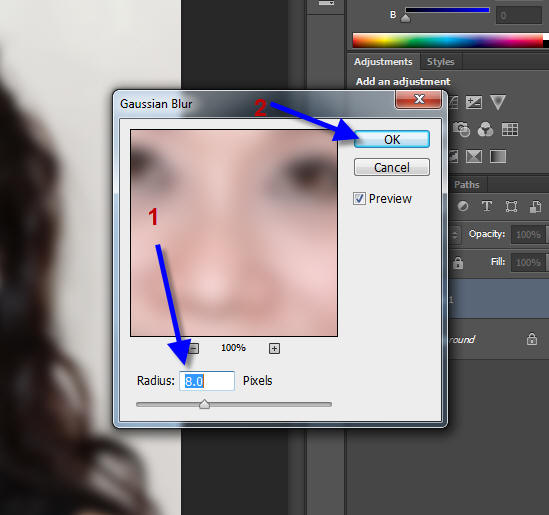Click the Radius input field
Image resolution: width=549 pixels, height=515 pixels.
[x=207, y=381]
